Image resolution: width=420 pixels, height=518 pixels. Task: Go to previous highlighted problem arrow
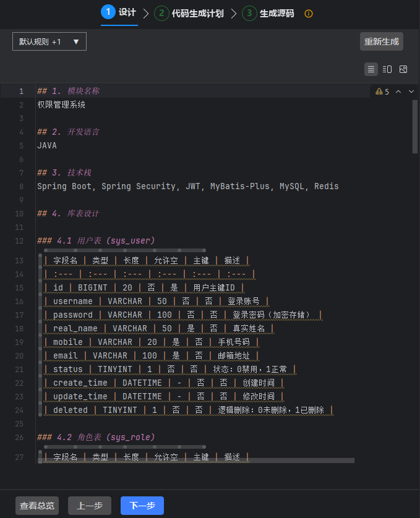[398, 91]
